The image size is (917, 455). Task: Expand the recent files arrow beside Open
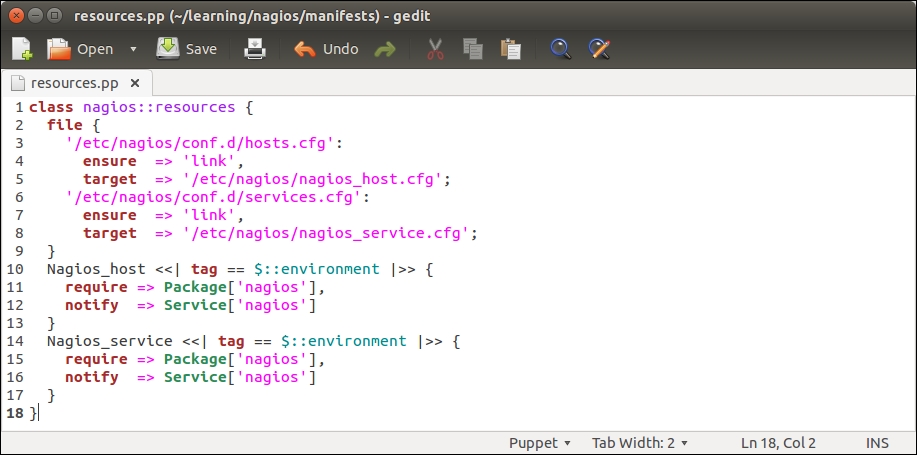(134, 49)
